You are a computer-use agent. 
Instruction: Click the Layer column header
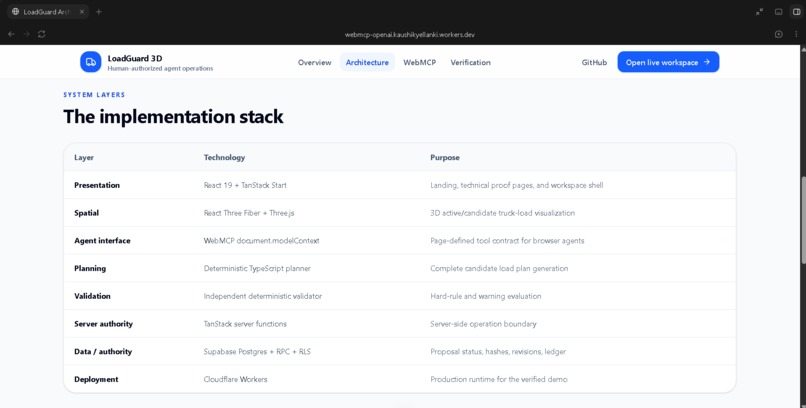point(84,157)
